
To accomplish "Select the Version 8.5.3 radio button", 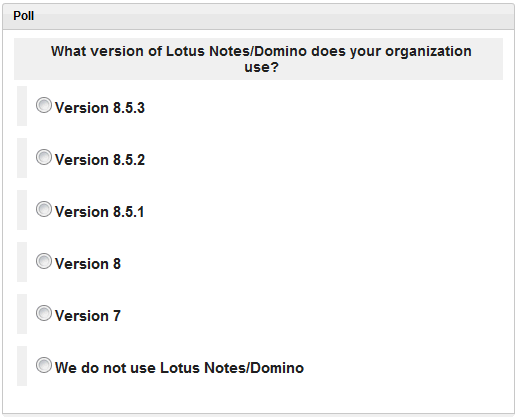I will [x=44, y=105].
